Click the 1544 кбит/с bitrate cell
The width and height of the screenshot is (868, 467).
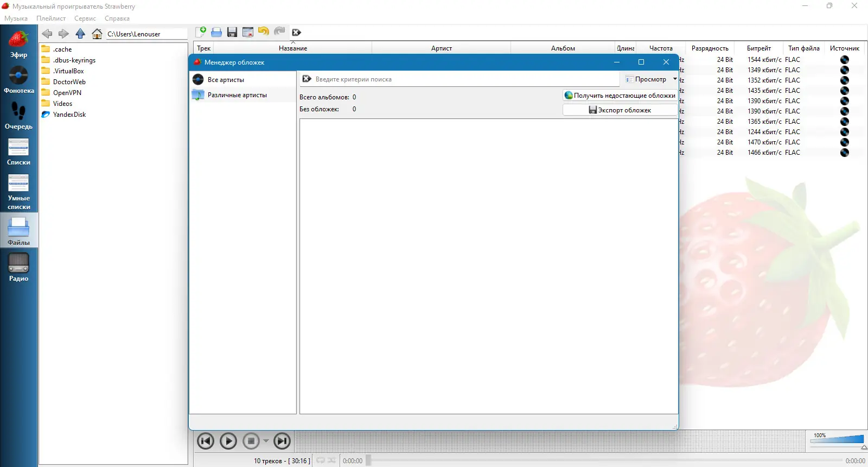(x=764, y=60)
